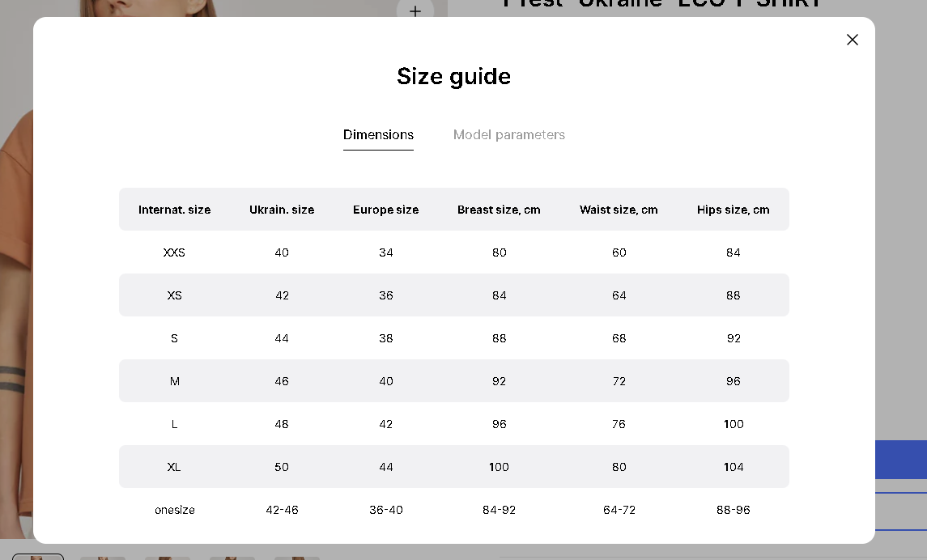Viewport: 927px width, 560px height.
Task: Click the Waist size, cm header
Action: [x=619, y=210]
